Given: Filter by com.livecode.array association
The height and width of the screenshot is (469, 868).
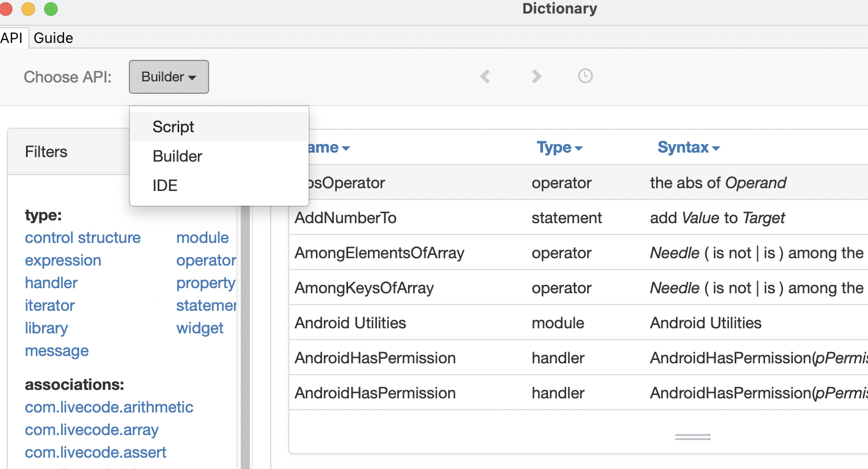Looking at the screenshot, I should [x=92, y=430].
